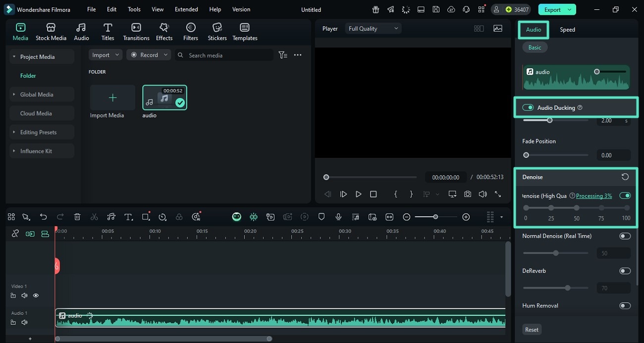Delete selected clip with trash icon
644x343 pixels.
(x=77, y=217)
